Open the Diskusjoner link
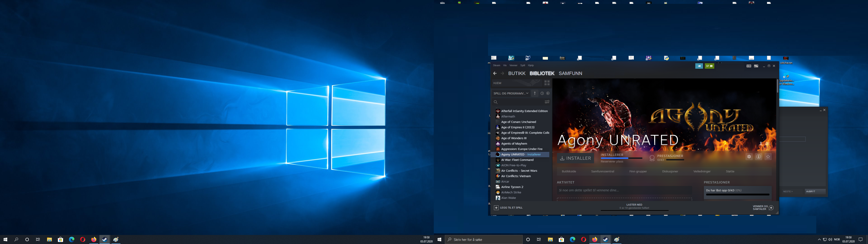868x244 pixels. [x=670, y=171]
